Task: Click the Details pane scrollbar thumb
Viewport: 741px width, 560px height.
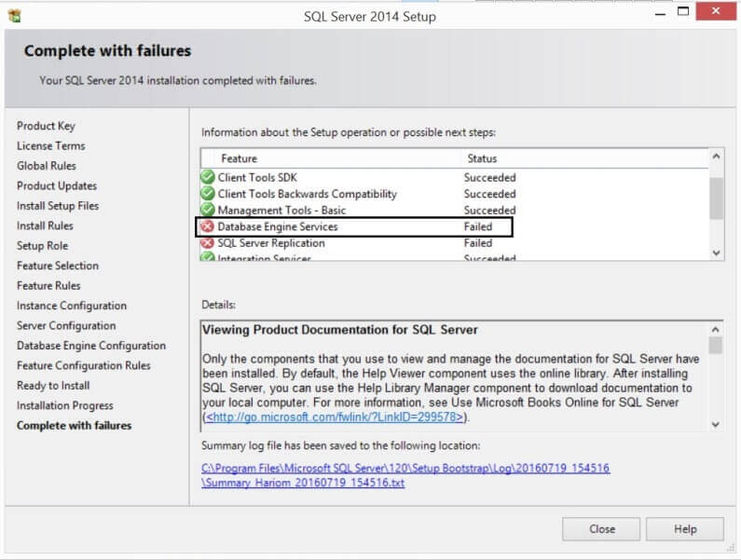Action: 716,345
